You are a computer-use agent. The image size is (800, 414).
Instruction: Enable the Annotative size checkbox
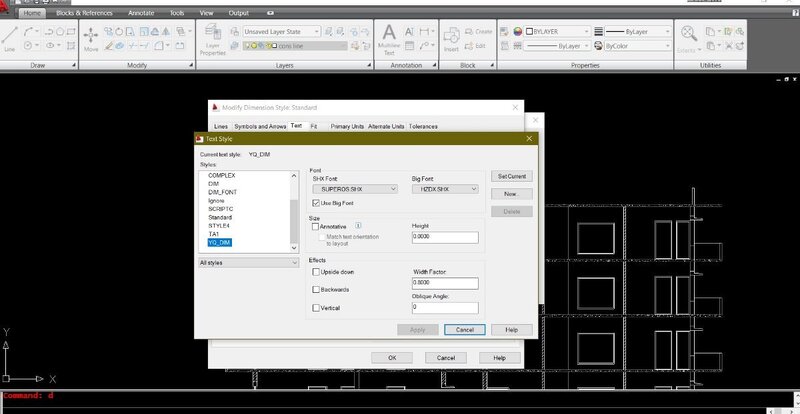[x=317, y=226]
